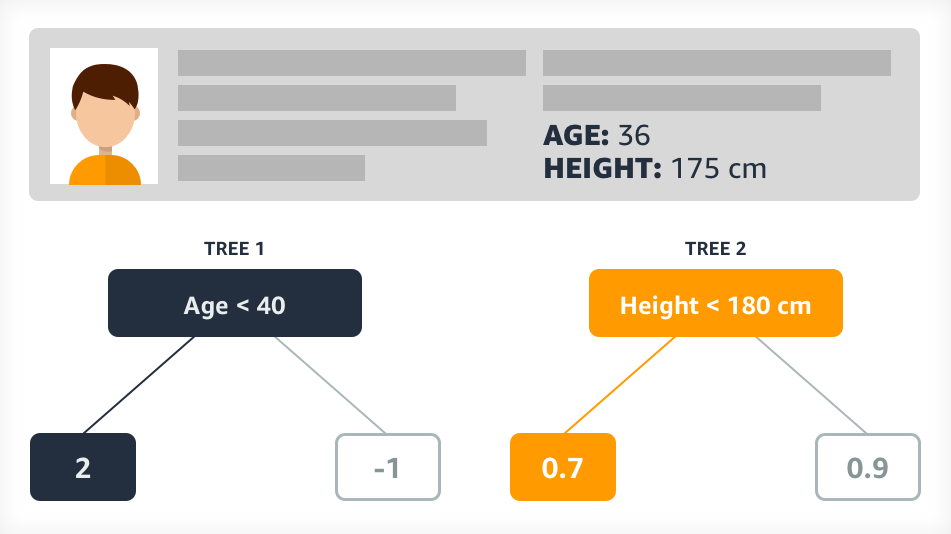The height and width of the screenshot is (534, 951).
Task: Click the person avatar picture
Action: (x=104, y=116)
